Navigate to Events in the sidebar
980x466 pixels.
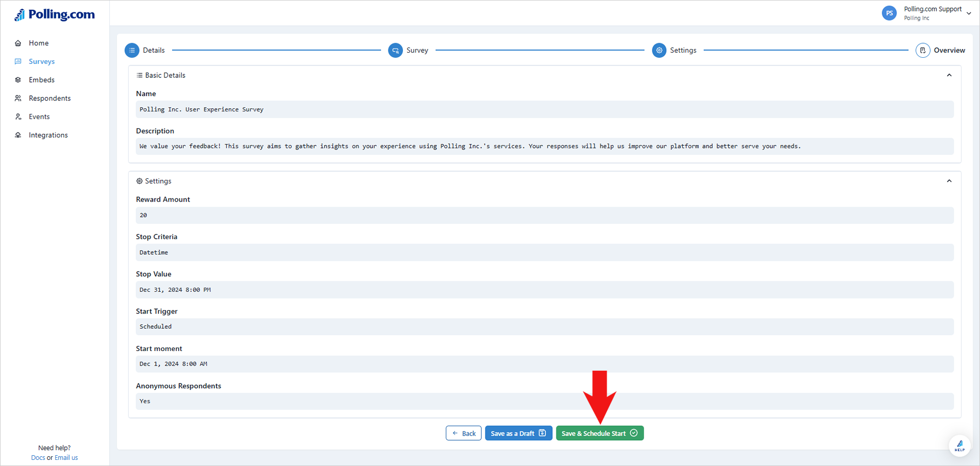point(39,116)
